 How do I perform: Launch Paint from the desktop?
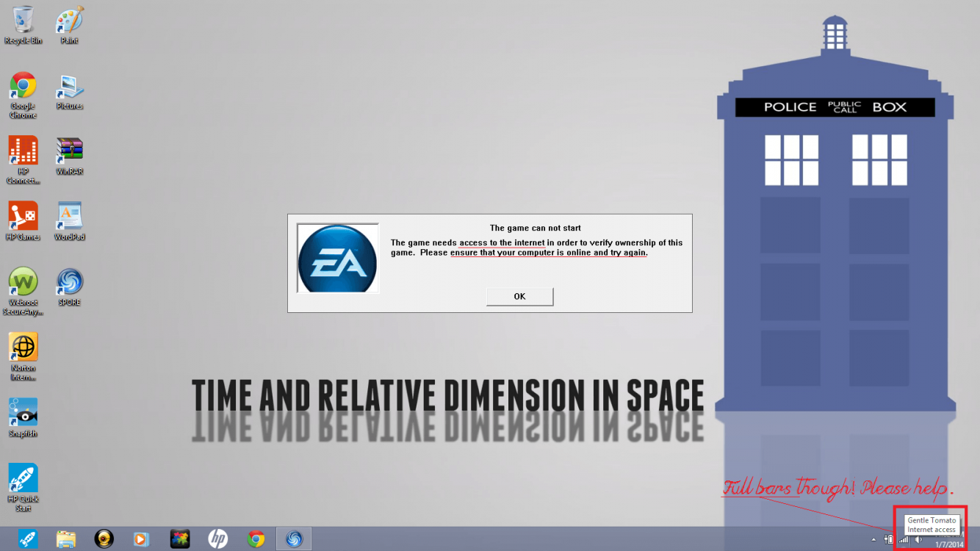pyautogui.click(x=68, y=18)
